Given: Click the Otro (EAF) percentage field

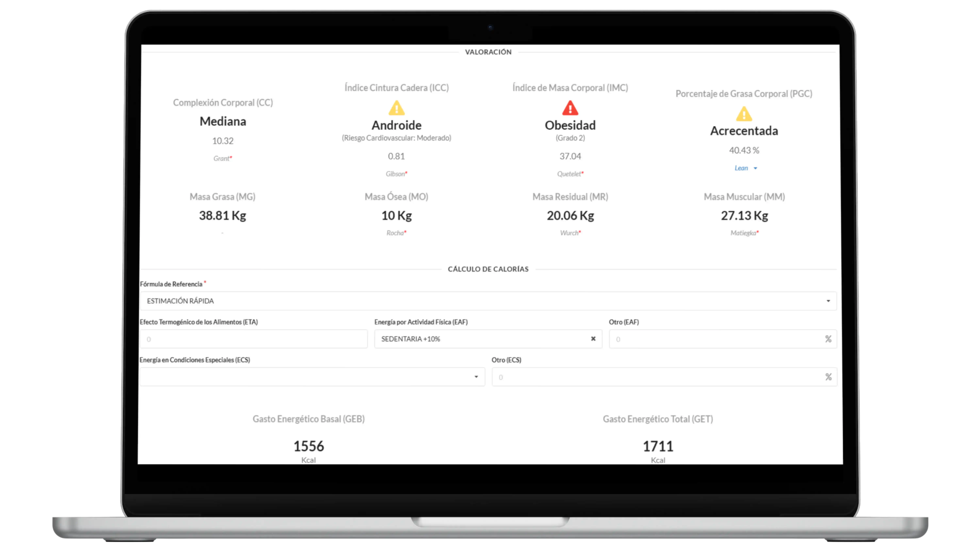Looking at the screenshot, I should pos(715,339).
